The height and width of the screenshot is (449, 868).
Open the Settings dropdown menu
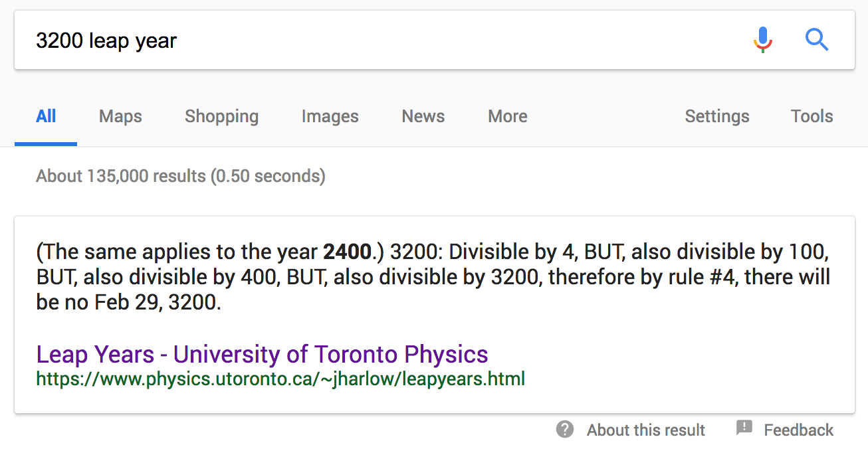point(717,116)
